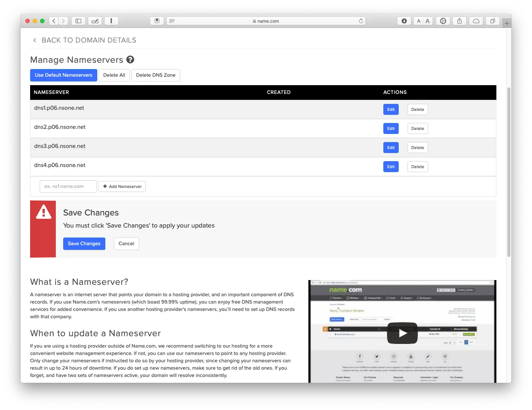This screenshot has width=532, height=410.
Task: Go forward with Safari's forward arrow
Action: [64, 21]
